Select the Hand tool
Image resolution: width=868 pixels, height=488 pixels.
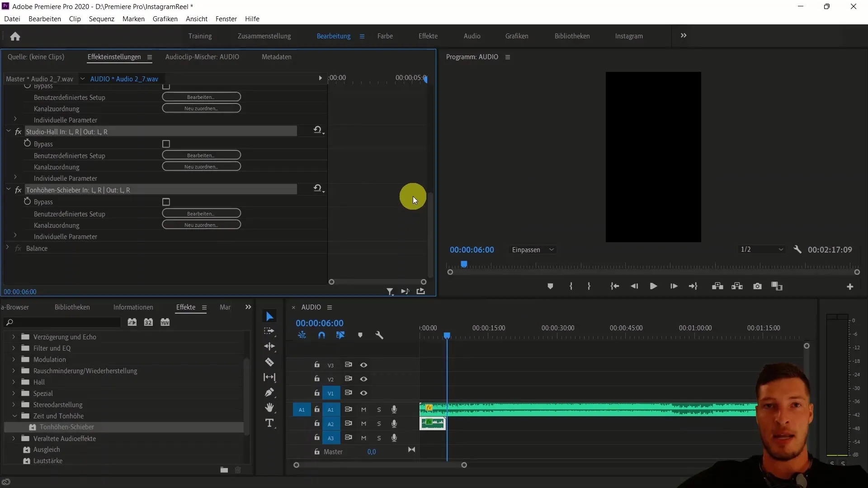pos(269,408)
